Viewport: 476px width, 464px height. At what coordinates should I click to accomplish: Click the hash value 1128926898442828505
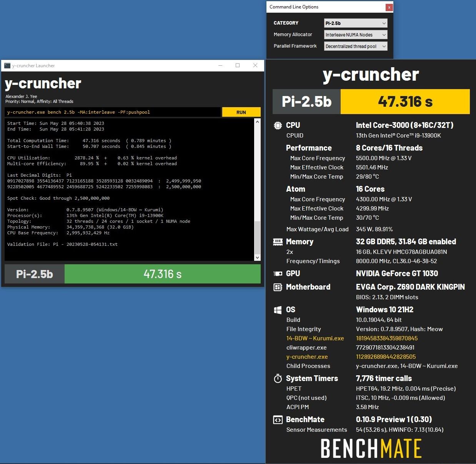[x=386, y=357]
